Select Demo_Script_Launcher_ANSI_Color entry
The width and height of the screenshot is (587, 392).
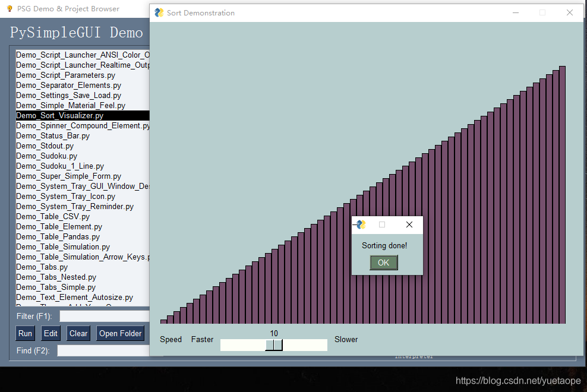tap(83, 55)
